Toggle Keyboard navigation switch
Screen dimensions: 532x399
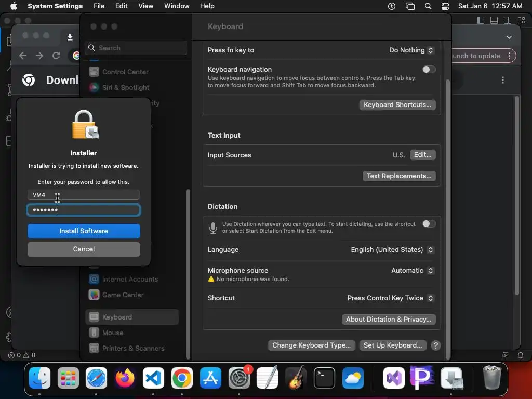429,70
